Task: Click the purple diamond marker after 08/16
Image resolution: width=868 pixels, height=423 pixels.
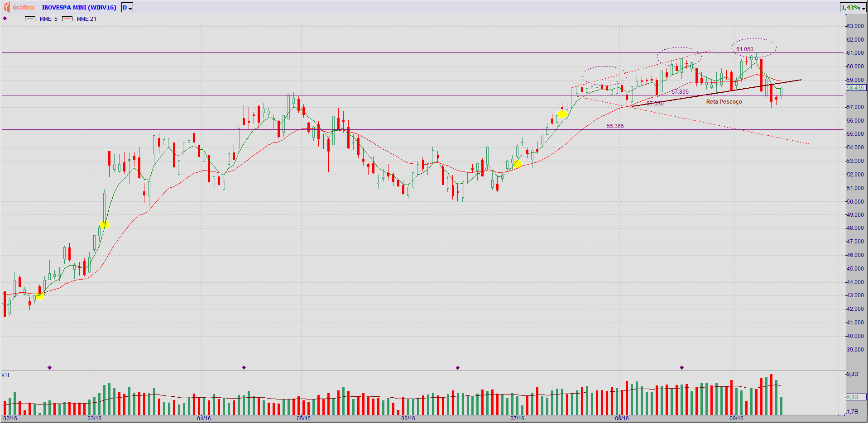Action: [x=681, y=367]
